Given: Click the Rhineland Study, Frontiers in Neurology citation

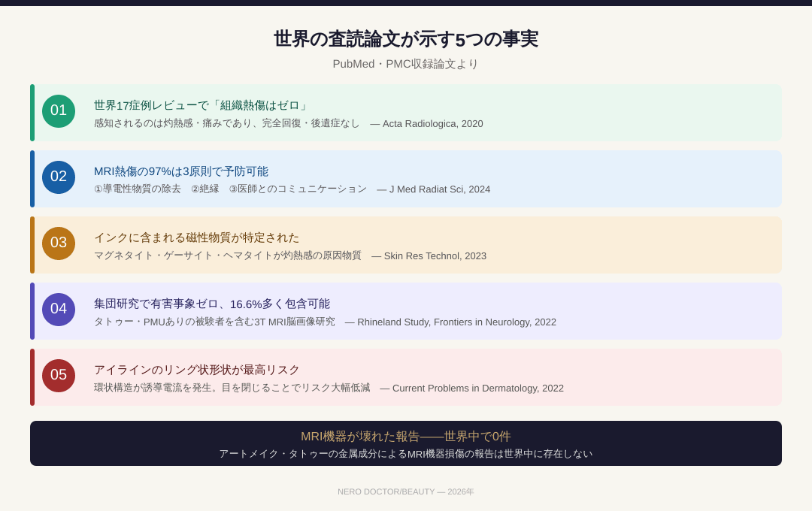Looking at the screenshot, I should pos(456,322).
